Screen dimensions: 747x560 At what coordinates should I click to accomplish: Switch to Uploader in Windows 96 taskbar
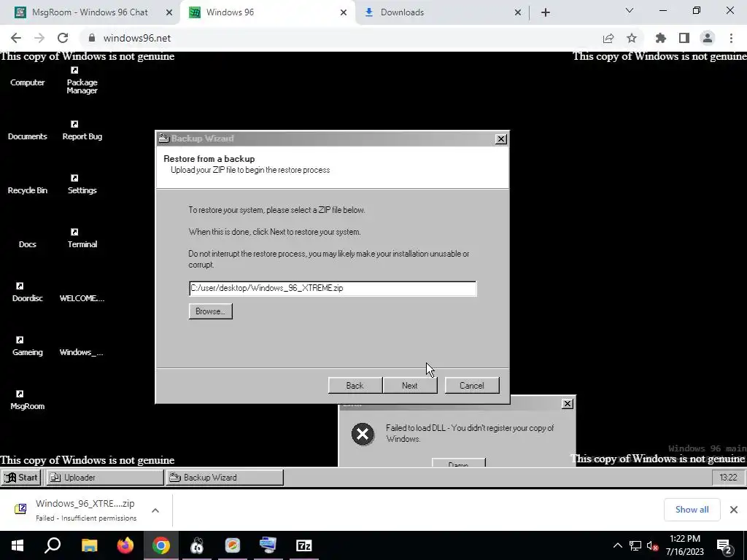tap(105, 477)
